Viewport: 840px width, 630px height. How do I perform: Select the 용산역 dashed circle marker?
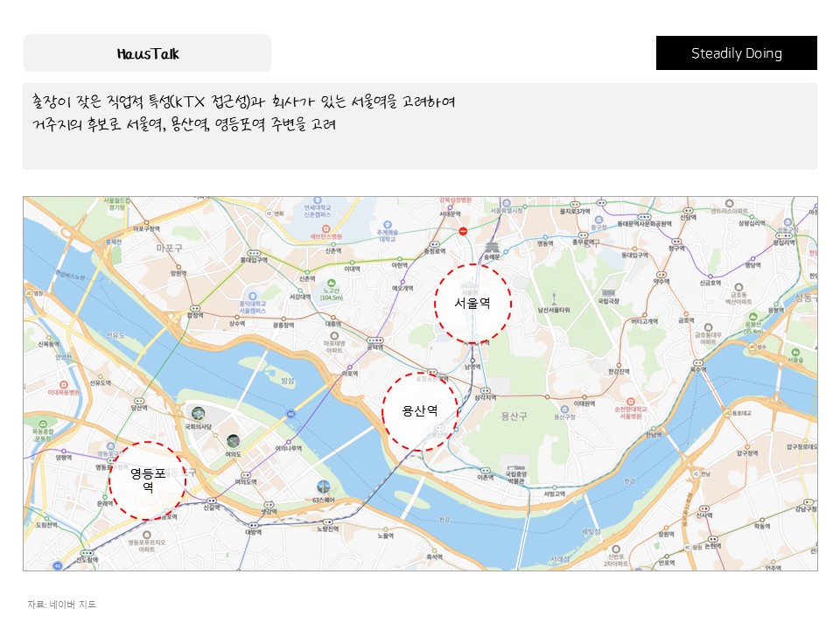click(420, 411)
